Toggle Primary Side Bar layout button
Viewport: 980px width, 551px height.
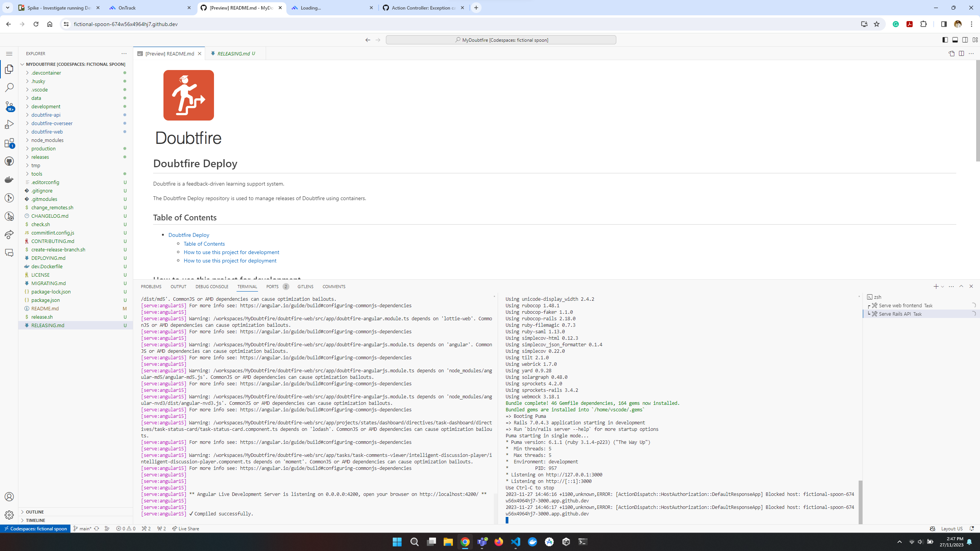(945, 40)
